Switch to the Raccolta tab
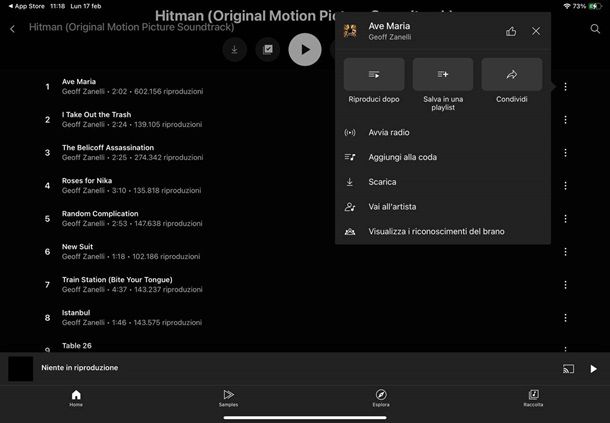The height and width of the screenshot is (423, 610). click(x=533, y=398)
